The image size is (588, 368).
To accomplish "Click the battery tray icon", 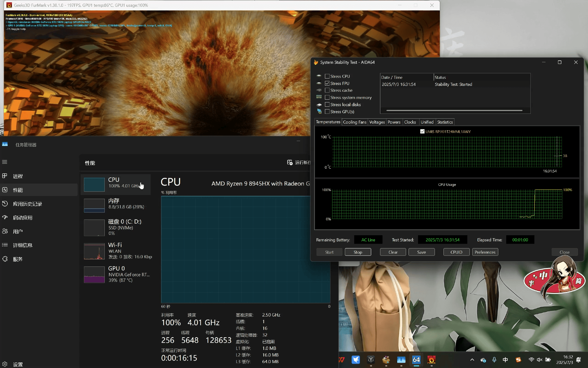I will pos(548,360).
